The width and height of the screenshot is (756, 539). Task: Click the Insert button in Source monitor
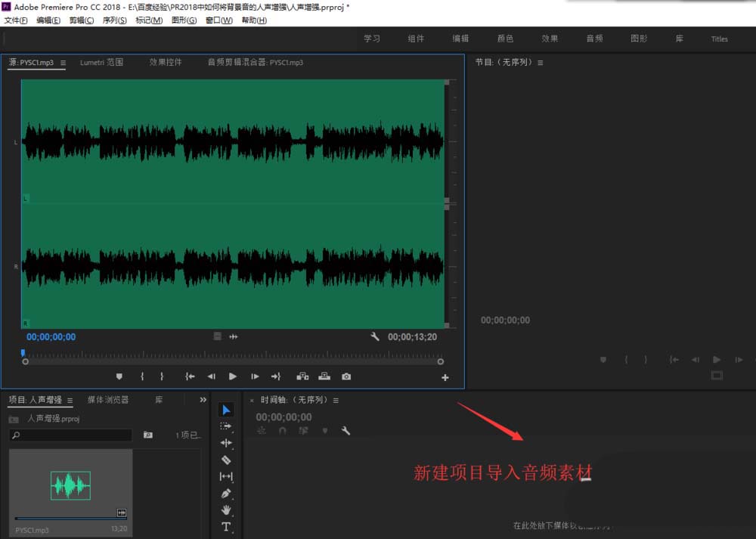click(x=303, y=376)
